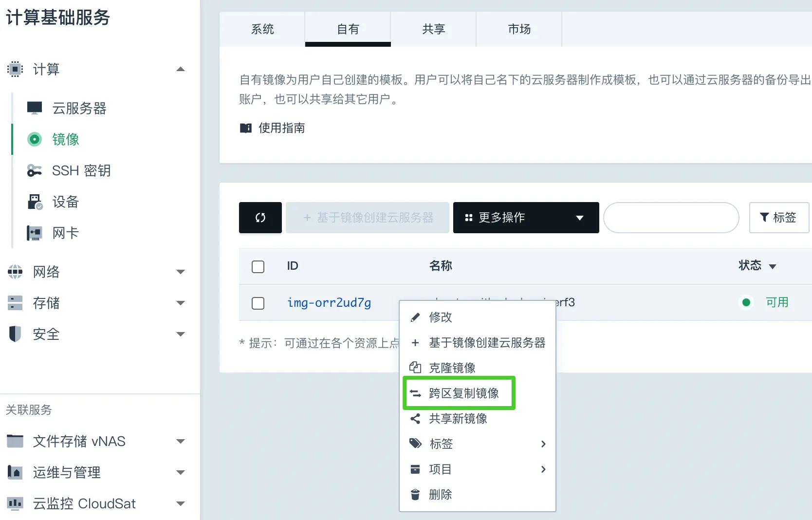Click the transfer arrows icon beside 跨区复制镜像
This screenshot has width=812, height=520.
point(415,393)
